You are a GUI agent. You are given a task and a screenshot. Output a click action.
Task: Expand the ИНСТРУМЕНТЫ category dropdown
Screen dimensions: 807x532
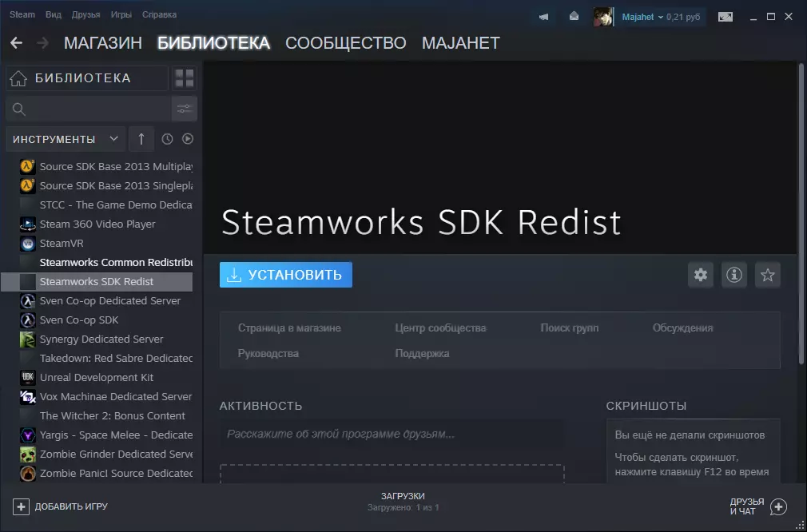pos(66,139)
